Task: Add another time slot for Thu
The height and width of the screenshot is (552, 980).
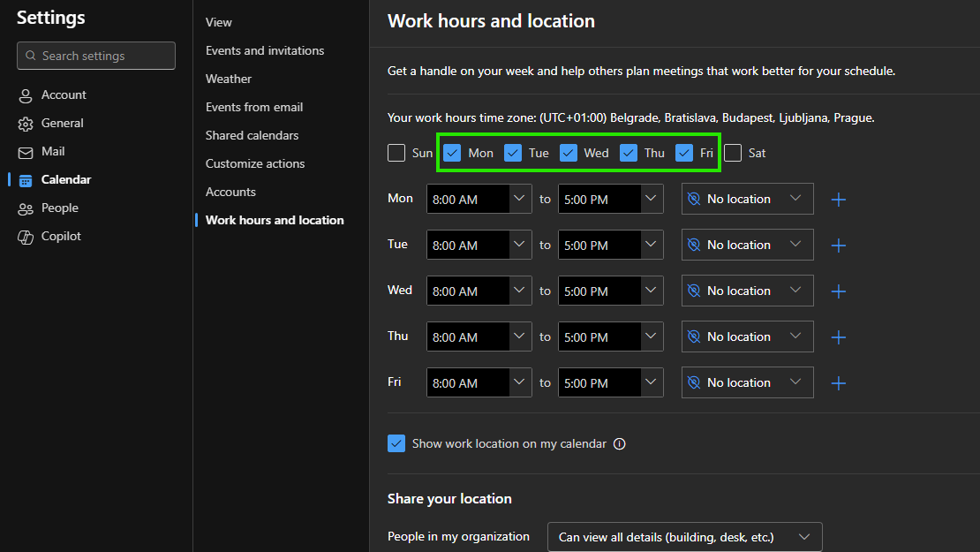Action: click(x=839, y=337)
